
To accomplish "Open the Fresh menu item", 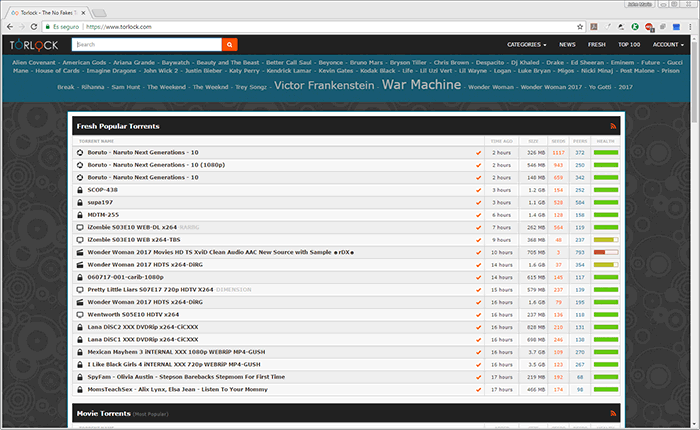I will coord(596,45).
